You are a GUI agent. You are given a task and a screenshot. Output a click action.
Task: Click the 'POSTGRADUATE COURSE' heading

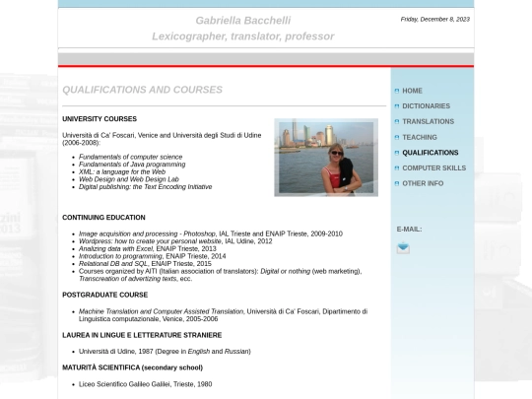point(104,295)
